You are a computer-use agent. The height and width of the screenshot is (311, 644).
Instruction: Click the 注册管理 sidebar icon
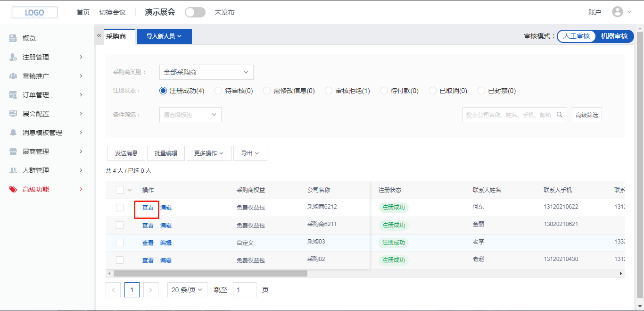pyautogui.click(x=13, y=57)
